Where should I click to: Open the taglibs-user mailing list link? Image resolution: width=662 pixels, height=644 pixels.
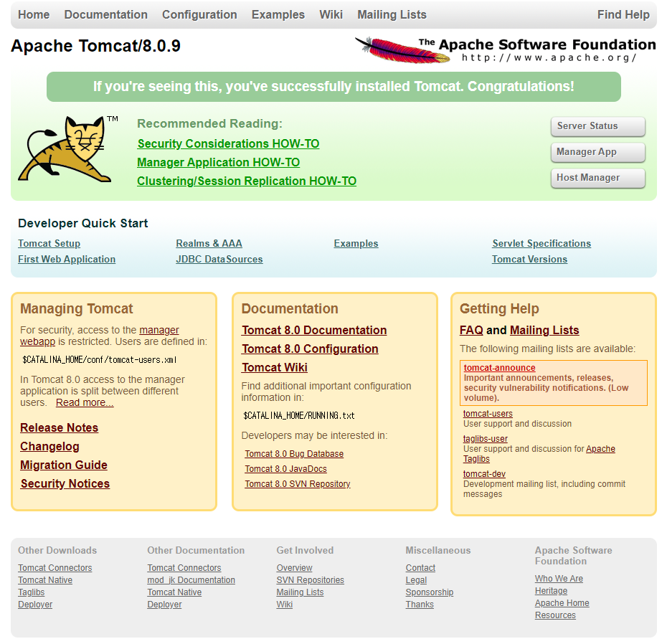pos(486,440)
